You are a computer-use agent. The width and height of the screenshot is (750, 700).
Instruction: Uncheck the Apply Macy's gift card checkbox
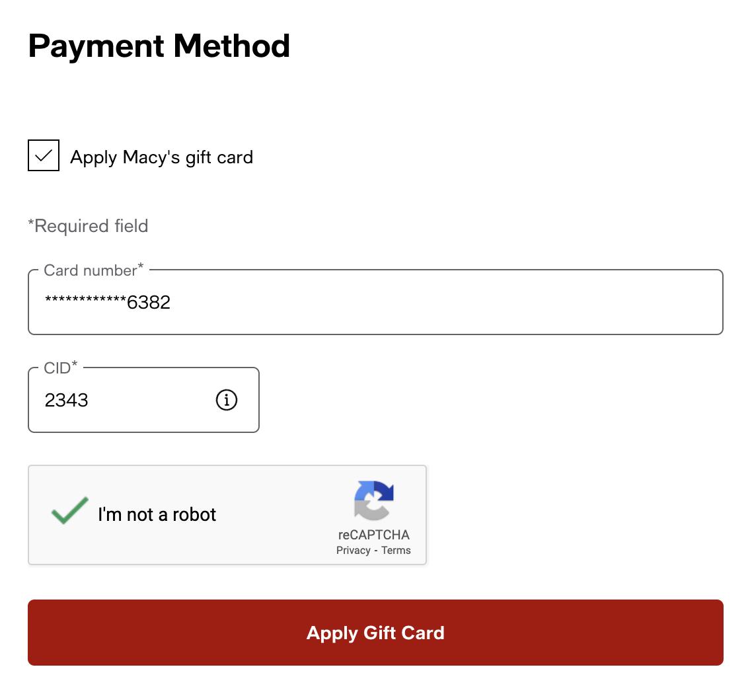(x=43, y=155)
